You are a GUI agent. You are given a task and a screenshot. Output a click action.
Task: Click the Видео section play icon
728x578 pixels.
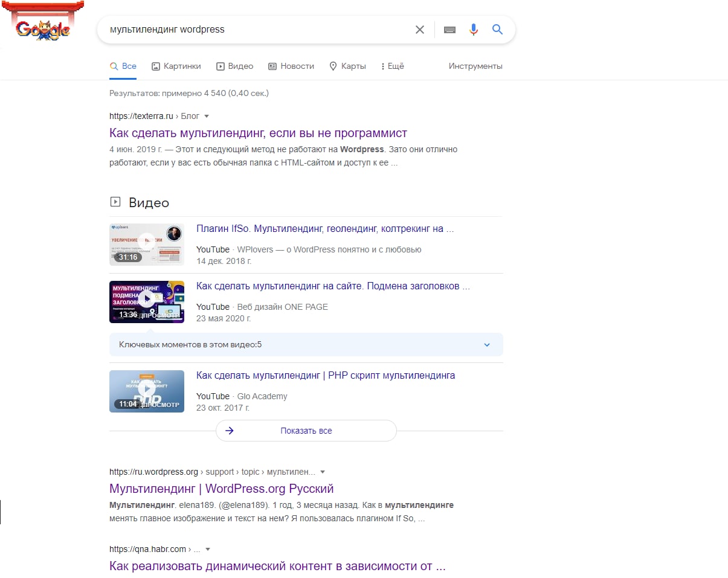click(x=115, y=202)
